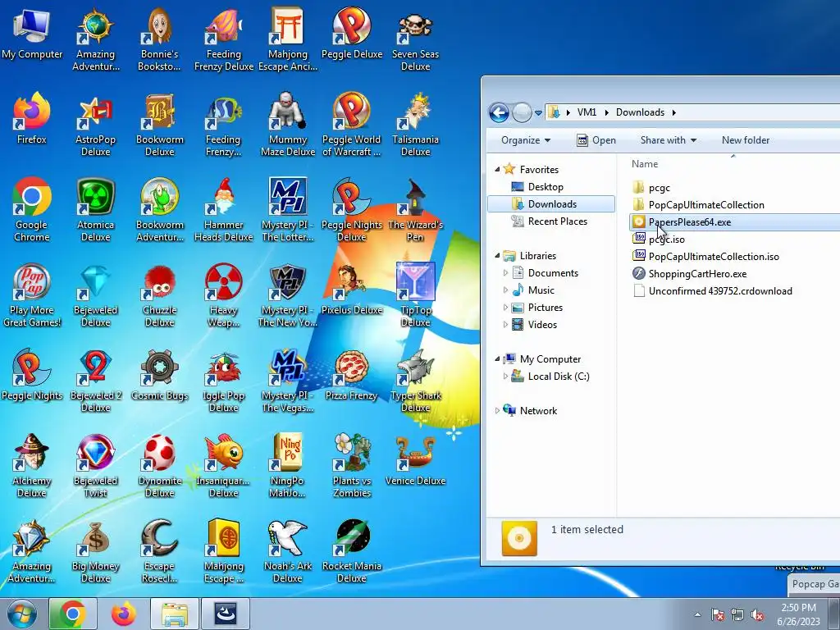Viewport: 840px width, 630px height.
Task: Launch Dynomite Deluxe desktop shortcut
Action: pyautogui.click(x=160, y=466)
